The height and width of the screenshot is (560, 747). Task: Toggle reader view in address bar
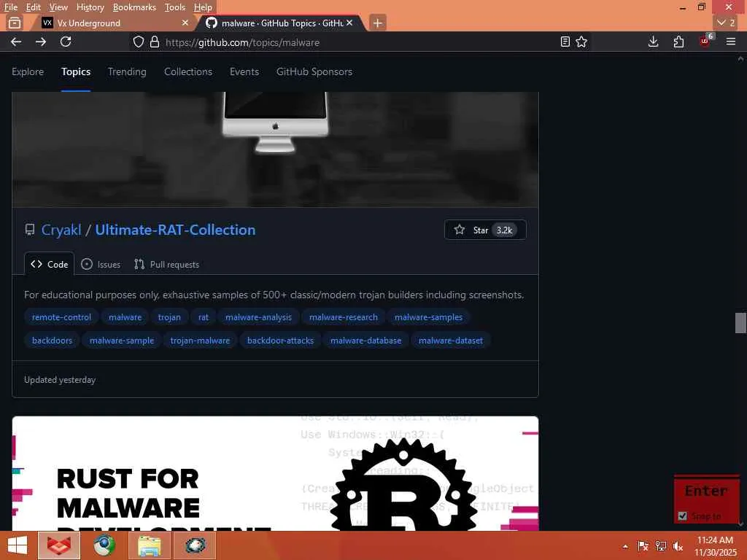coord(565,42)
